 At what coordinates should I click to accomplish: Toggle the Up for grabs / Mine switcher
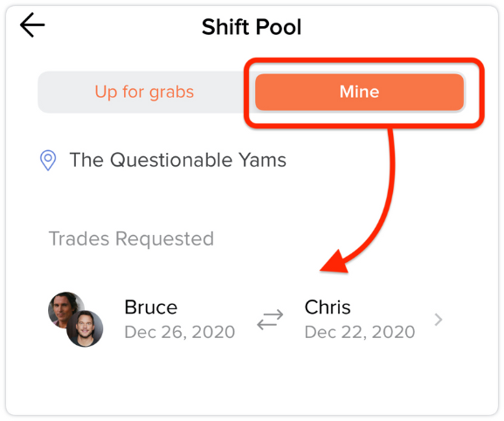[252, 92]
